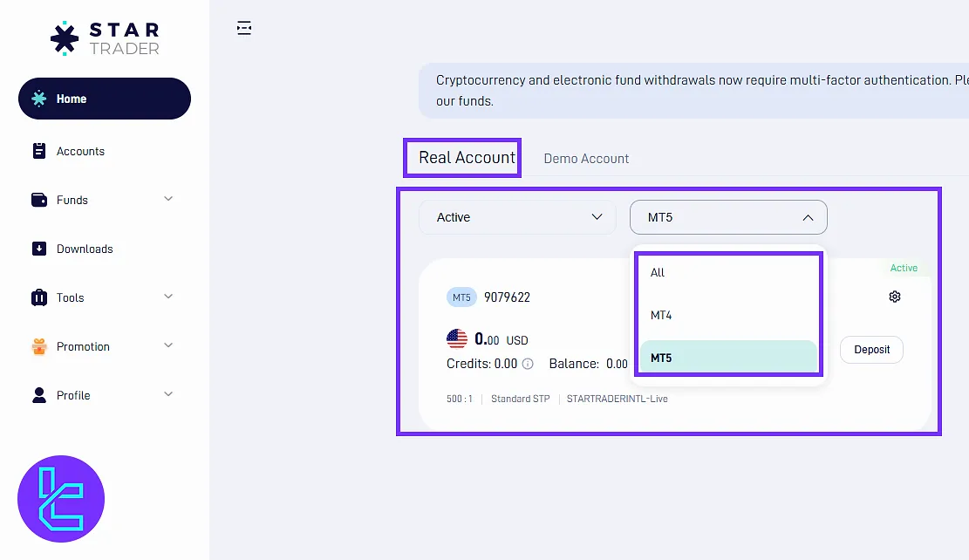Collapse the MT5 platform dropdown
This screenshot has width=969, height=560.
tap(728, 217)
